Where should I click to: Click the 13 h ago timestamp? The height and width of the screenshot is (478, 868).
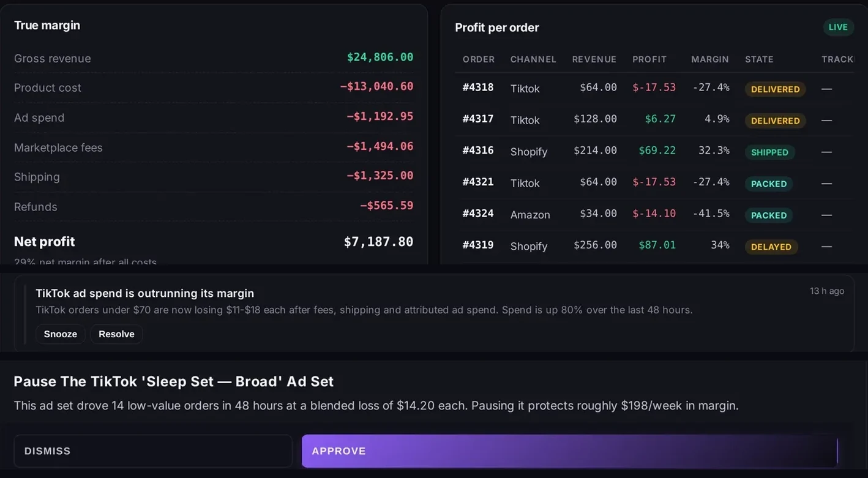coord(827,291)
